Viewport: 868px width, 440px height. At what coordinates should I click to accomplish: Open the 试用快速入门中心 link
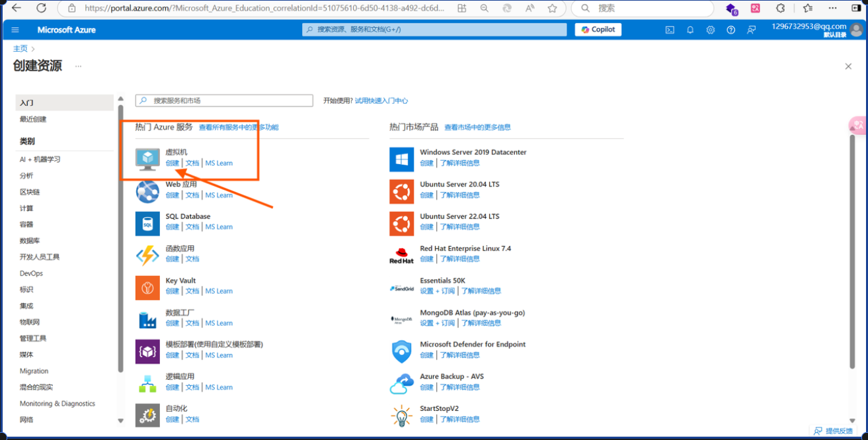click(381, 101)
